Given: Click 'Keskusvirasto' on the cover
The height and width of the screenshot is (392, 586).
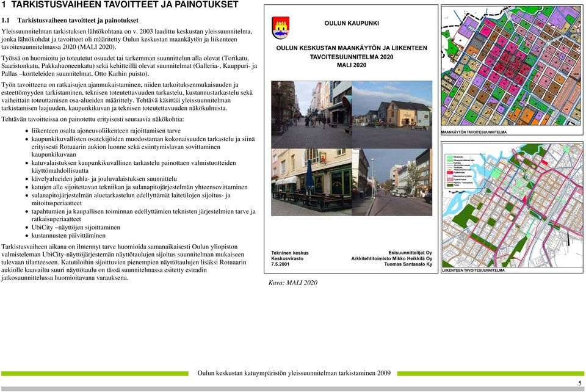Looking at the screenshot, I should [288, 259].
